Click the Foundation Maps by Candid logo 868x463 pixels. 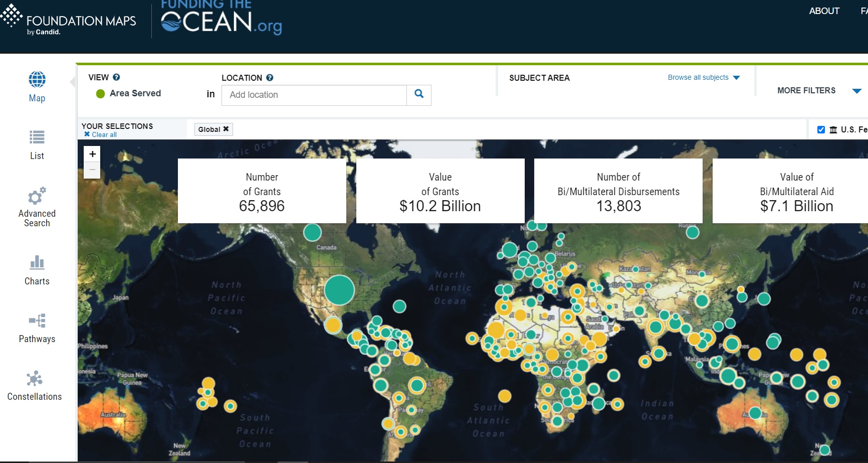click(x=69, y=20)
